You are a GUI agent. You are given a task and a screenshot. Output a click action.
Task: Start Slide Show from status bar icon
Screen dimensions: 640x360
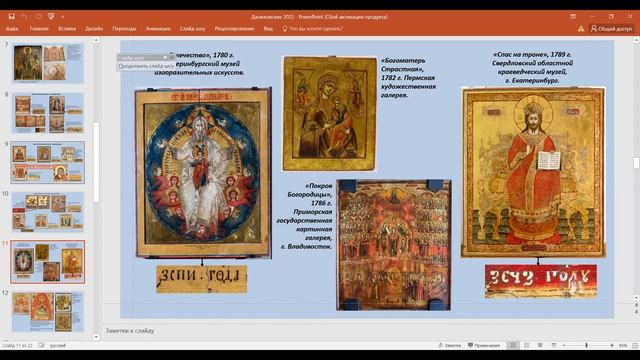tap(554, 345)
